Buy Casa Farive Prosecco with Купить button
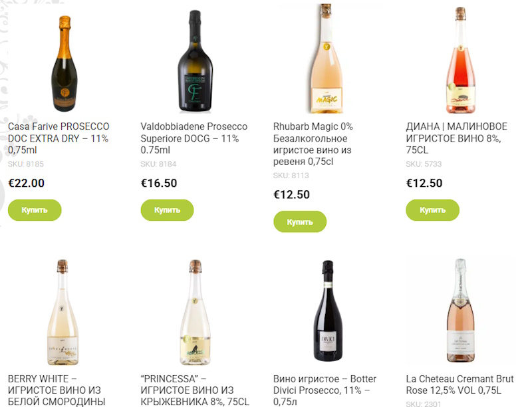The height and width of the screenshot is (407, 532). pos(35,210)
